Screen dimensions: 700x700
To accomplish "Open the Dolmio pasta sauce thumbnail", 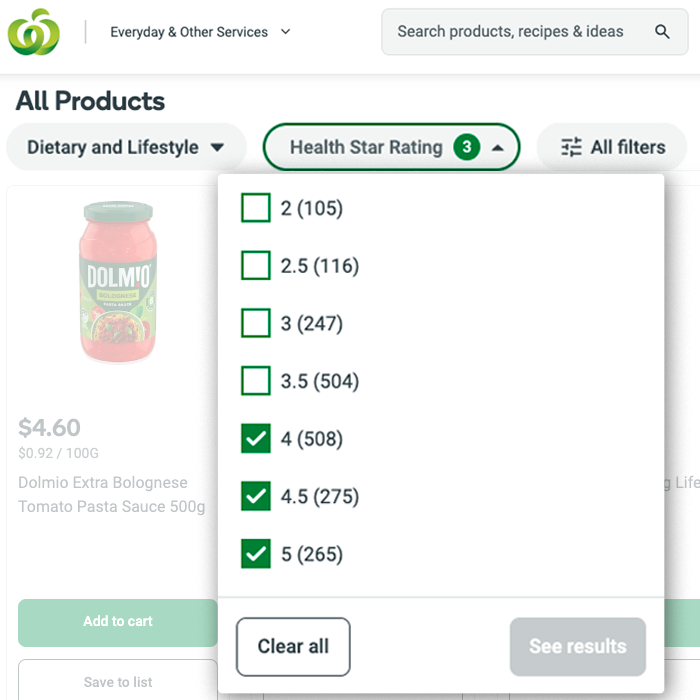I will 118,282.
